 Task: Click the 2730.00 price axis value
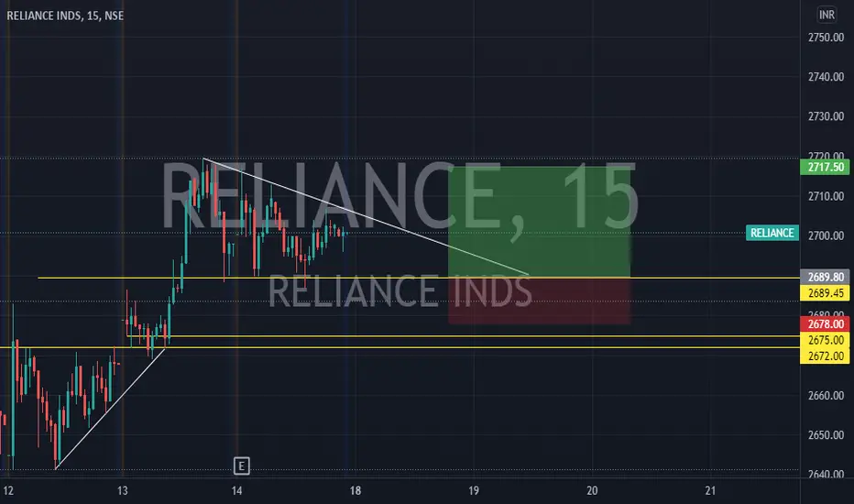click(x=826, y=116)
